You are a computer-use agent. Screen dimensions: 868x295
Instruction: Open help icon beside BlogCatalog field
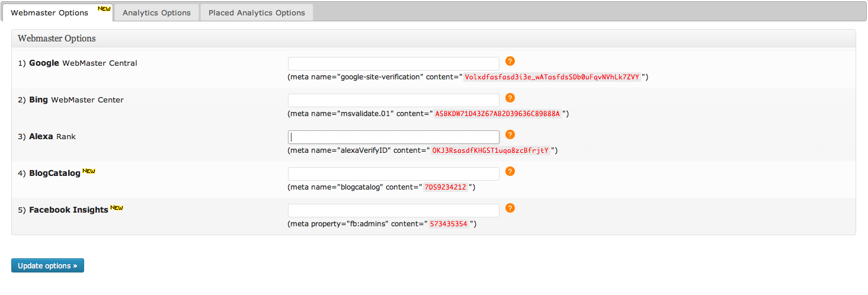tap(510, 171)
